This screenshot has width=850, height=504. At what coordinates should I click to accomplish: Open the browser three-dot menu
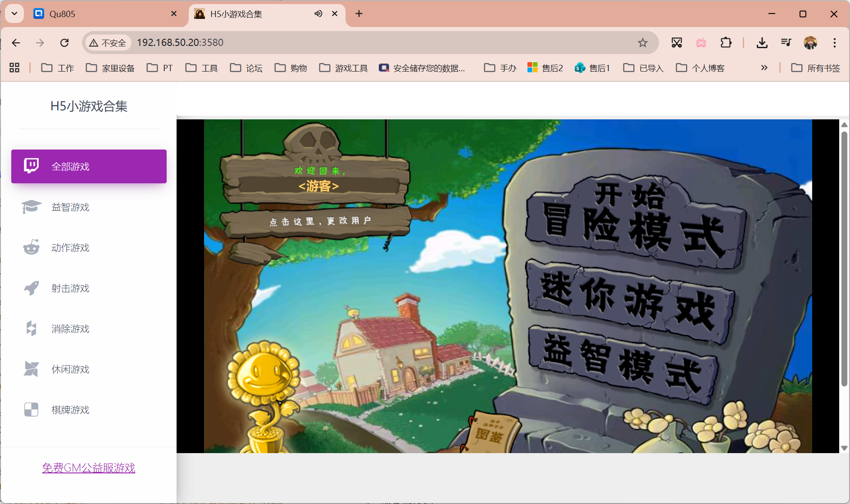click(835, 42)
